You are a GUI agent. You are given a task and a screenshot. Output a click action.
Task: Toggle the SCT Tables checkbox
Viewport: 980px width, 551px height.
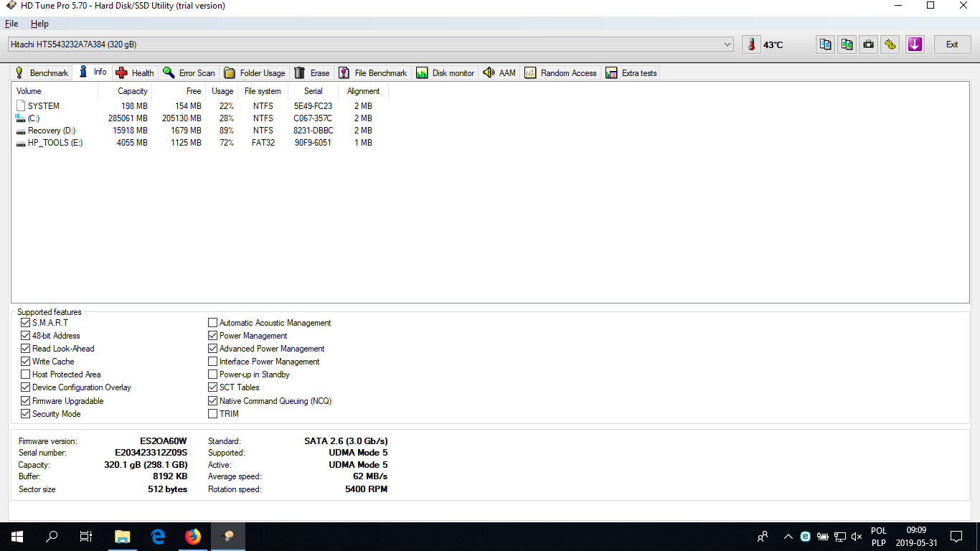point(213,387)
